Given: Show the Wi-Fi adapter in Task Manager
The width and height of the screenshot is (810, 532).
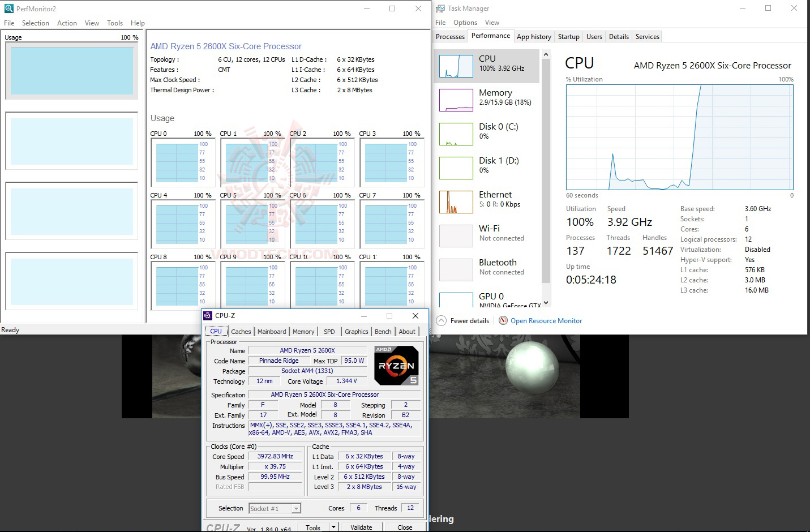Looking at the screenshot, I should click(487, 236).
